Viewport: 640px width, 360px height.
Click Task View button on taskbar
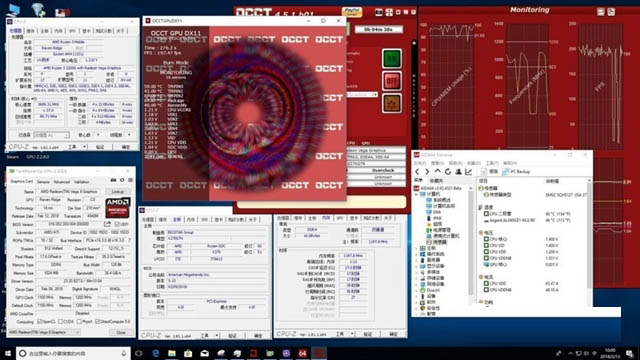pyautogui.click(x=139, y=353)
